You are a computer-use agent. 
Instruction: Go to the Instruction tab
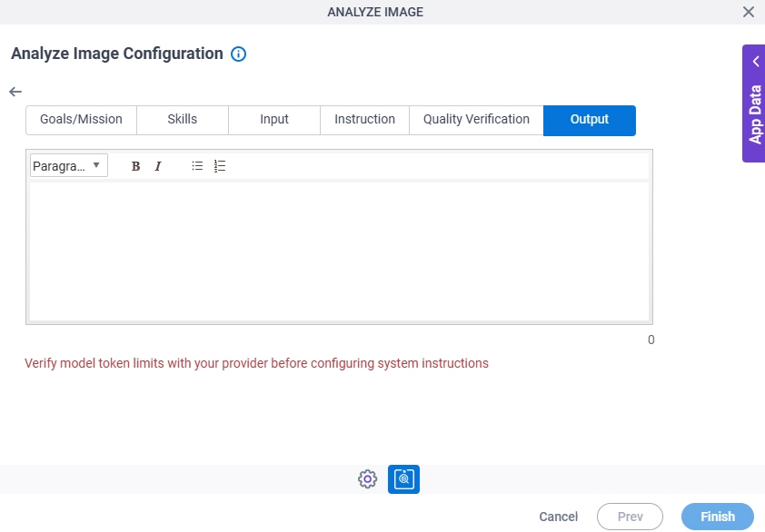pyautogui.click(x=364, y=120)
